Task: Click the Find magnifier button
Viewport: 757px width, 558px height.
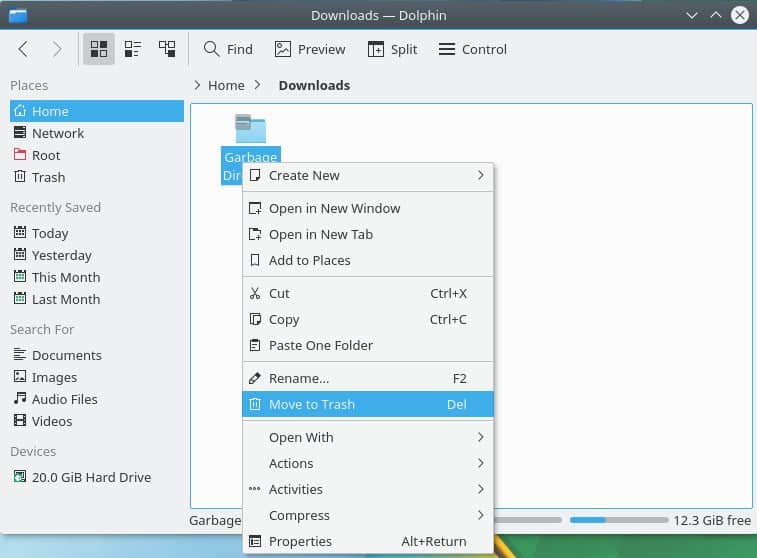Action: point(228,49)
